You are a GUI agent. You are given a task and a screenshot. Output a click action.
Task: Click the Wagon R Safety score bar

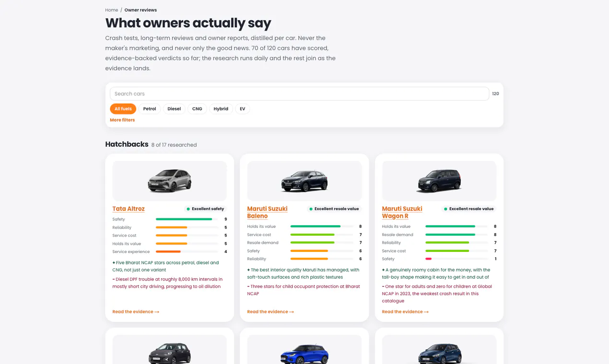coord(456,259)
